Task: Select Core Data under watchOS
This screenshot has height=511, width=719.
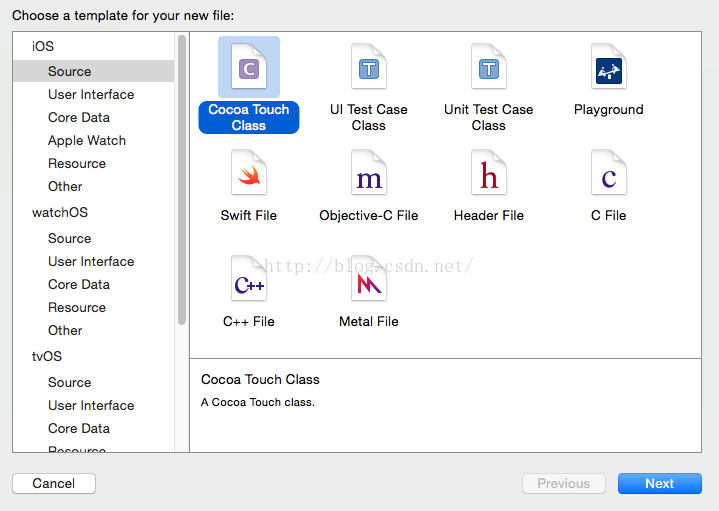Action: [x=79, y=284]
